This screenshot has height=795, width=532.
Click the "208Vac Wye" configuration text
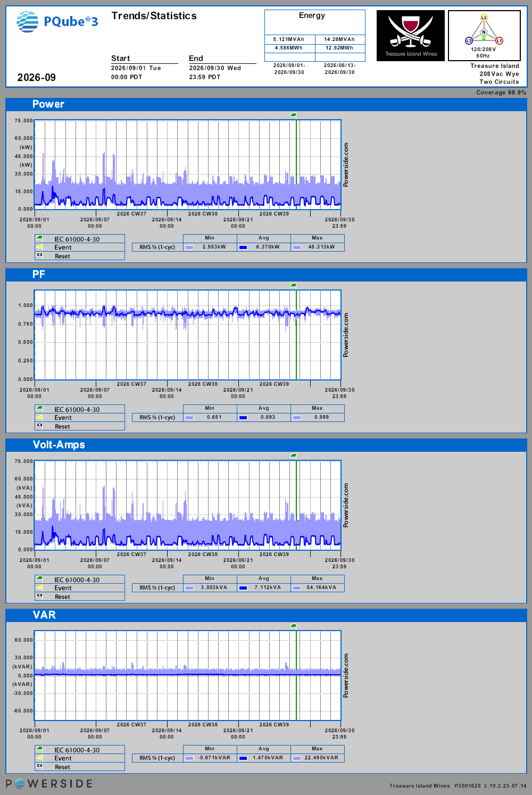499,74
